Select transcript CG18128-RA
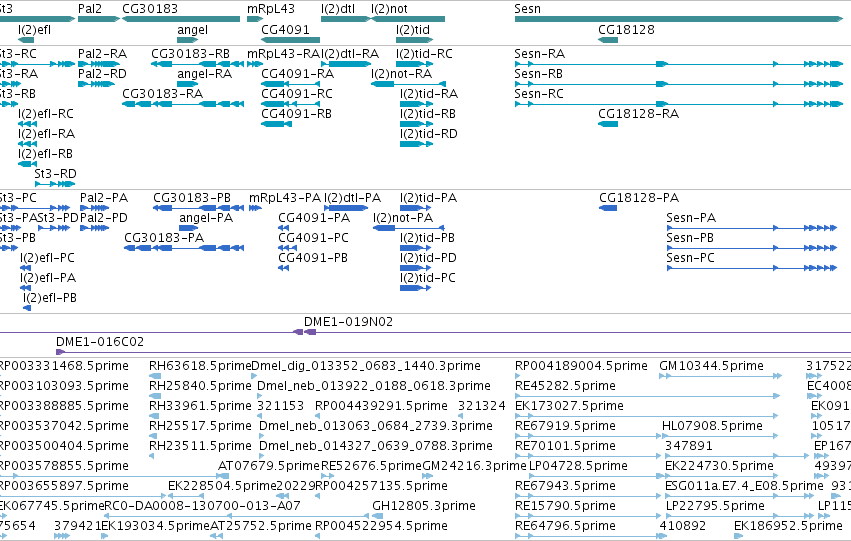This screenshot has height=541, width=851. pos(608,124)
